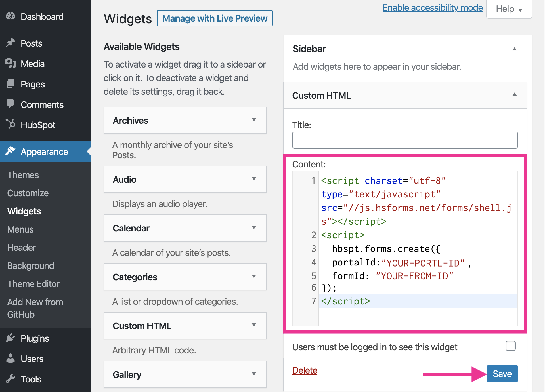
Task: Click the Comments bubble icon
Action: point(11,104)
